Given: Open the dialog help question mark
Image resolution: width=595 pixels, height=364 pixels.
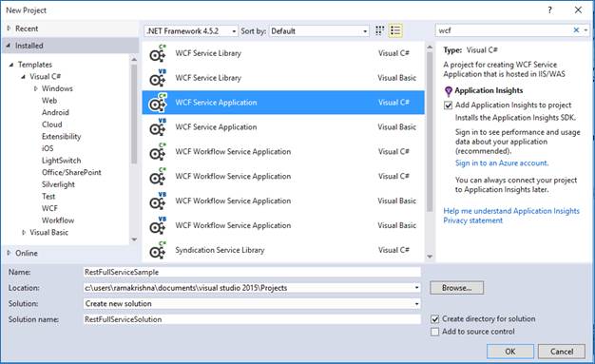Looking at the screenshot, I should pos(549,10).
